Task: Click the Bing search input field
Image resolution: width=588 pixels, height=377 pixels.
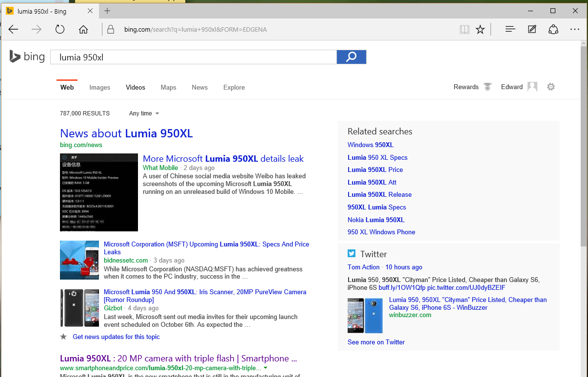Action: click(x=194, y=57)
